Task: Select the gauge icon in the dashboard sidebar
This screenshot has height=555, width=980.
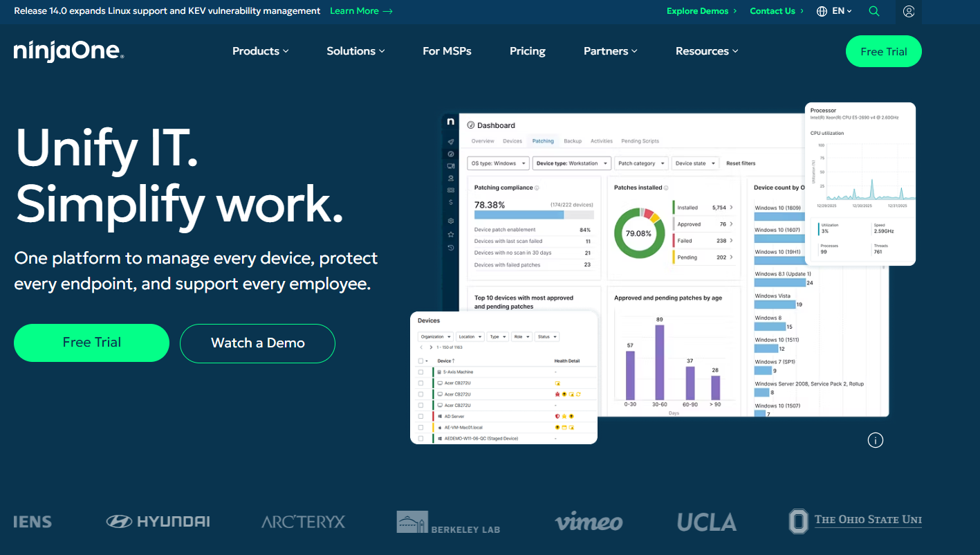Action: [451, 154]
